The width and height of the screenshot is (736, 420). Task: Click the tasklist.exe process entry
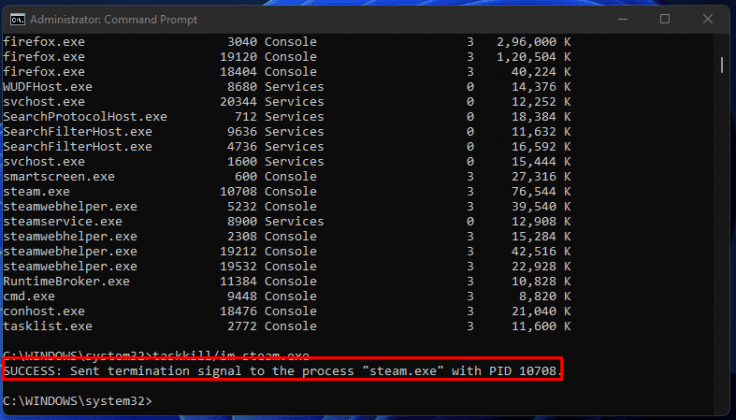point(47,326)
